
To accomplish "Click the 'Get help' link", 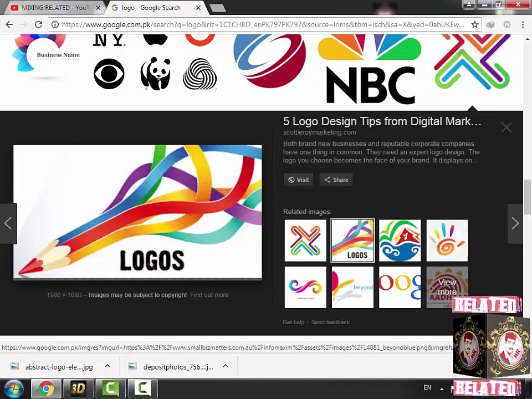I will click(293, 322).
